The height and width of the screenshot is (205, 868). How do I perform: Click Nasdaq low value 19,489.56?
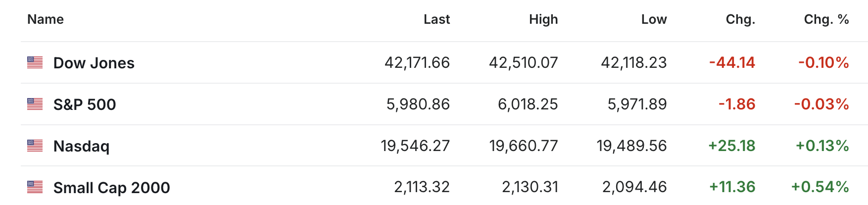coord(631,146)
